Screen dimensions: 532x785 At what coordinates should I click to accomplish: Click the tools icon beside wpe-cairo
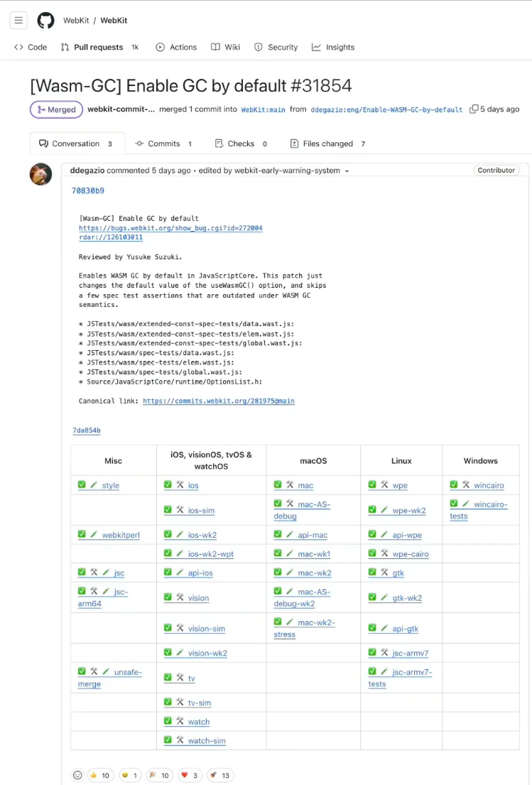384,553
